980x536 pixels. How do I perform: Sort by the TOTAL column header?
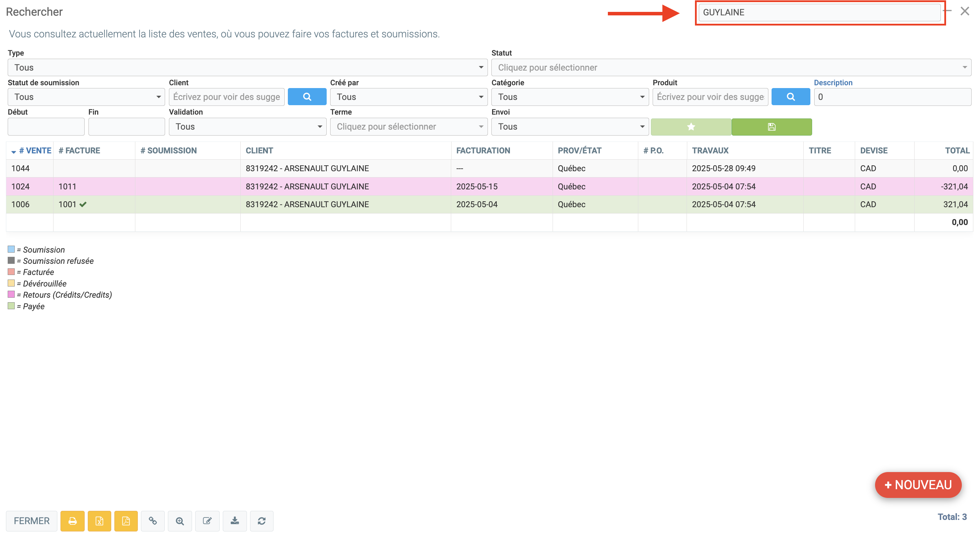957,151
